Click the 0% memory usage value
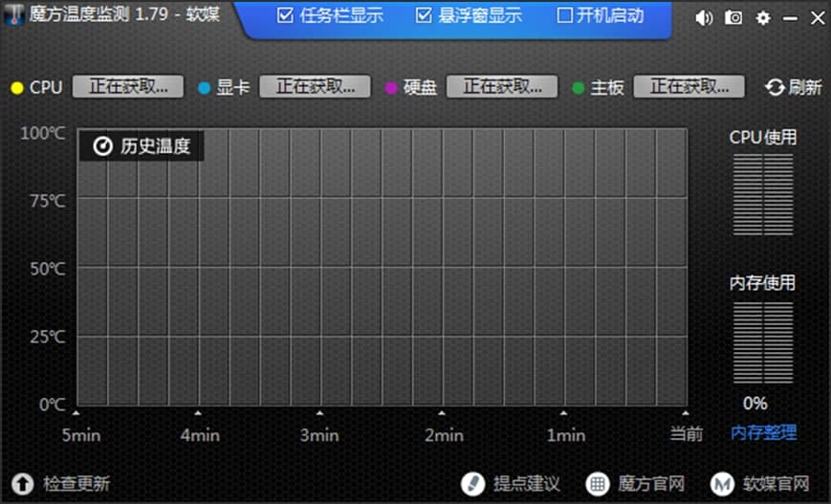Image resolution: width=831 pixels, height=504 pixels. point(755,404)
